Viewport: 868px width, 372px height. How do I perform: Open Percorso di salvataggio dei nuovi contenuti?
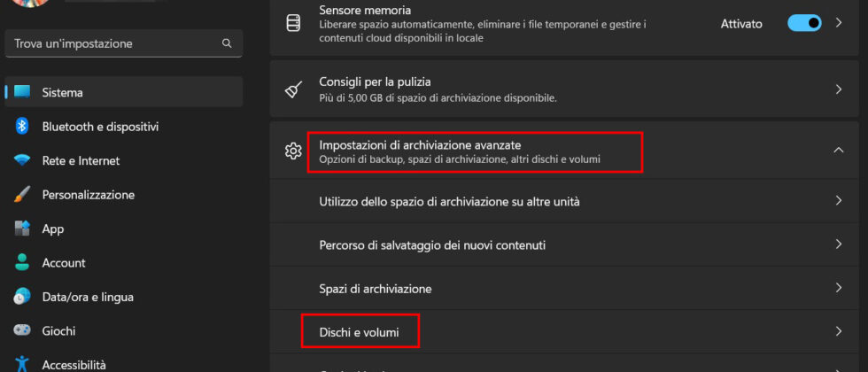point(432,244)
